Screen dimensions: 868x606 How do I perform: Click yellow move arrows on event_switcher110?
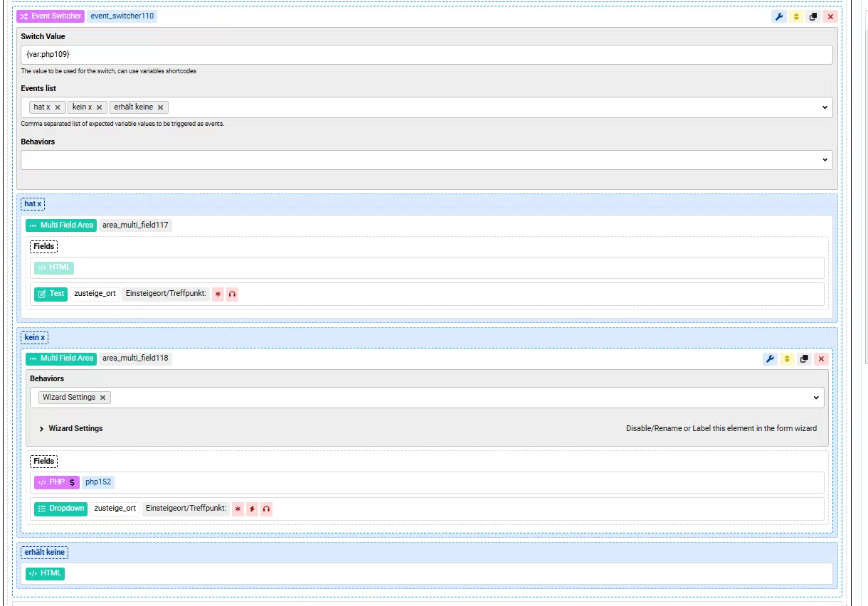(x=796, y=16)
